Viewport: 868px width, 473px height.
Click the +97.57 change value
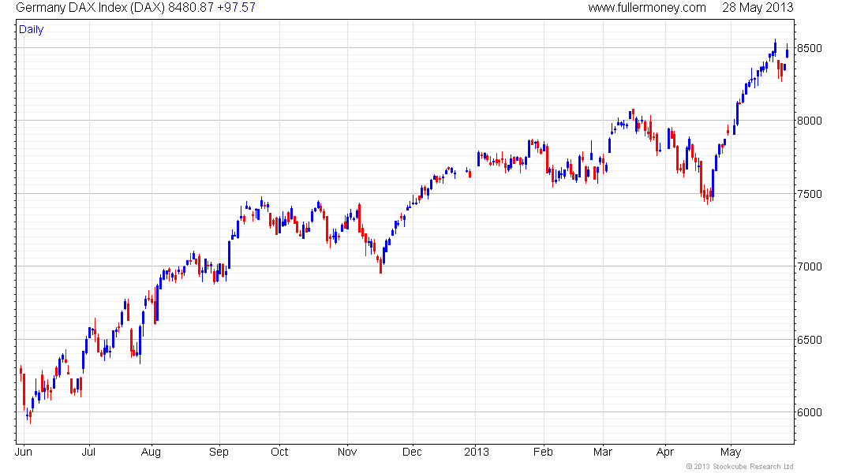[x=237, y=8]
